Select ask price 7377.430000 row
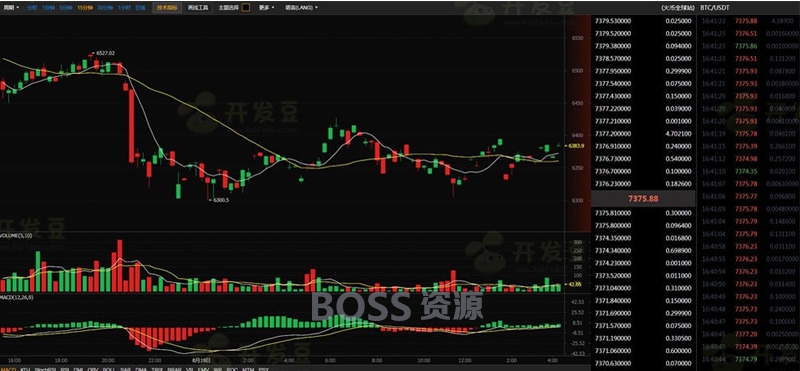The image size is (800, 371). coord(643,96)
